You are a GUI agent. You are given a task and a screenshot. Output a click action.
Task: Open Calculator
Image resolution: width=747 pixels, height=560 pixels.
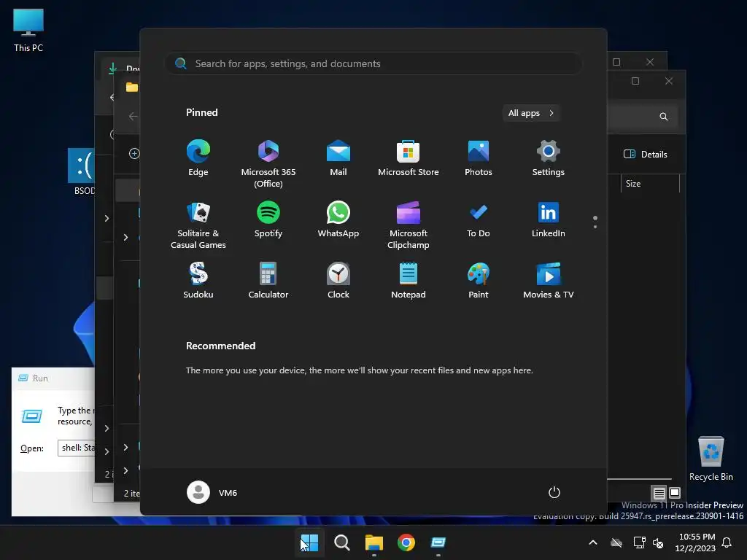[x=268, y=281]
